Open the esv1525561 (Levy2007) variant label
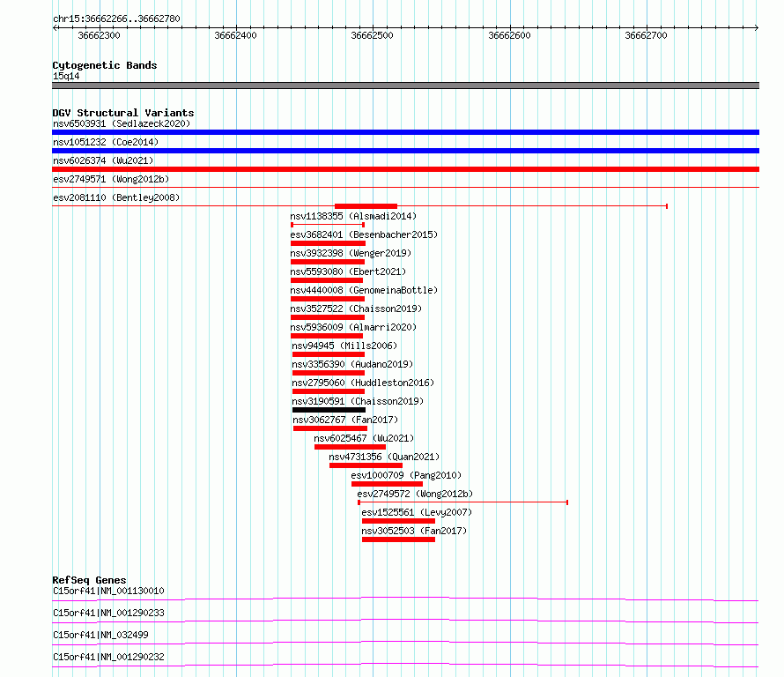Screen dimensions: 784x677 (x=417, y=512)
